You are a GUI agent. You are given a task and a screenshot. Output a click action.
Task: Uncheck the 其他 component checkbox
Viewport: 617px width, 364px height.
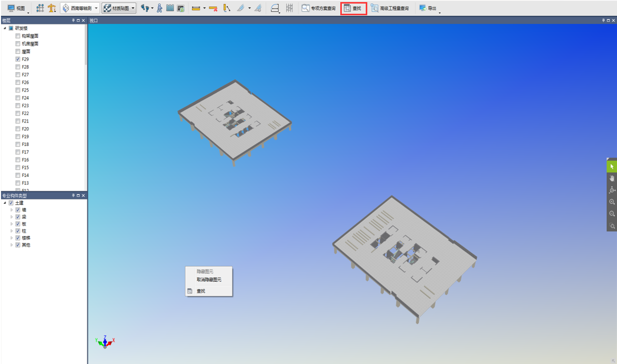click(18, 245)
